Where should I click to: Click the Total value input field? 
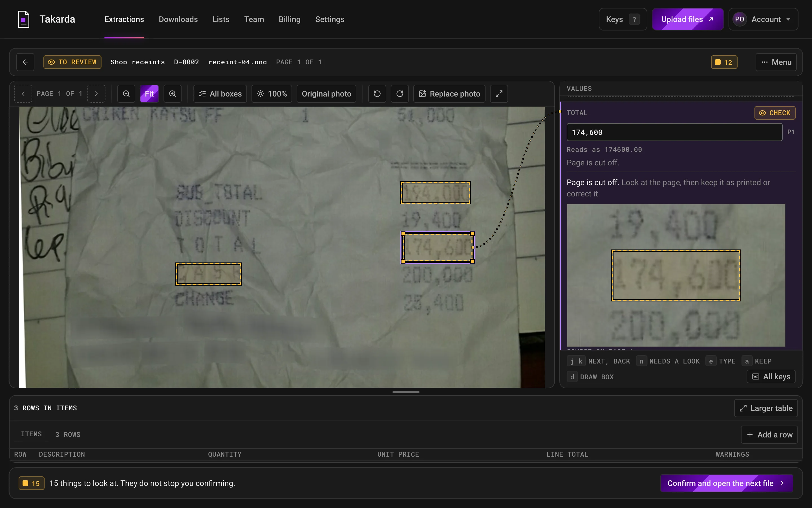coord(674,132)
